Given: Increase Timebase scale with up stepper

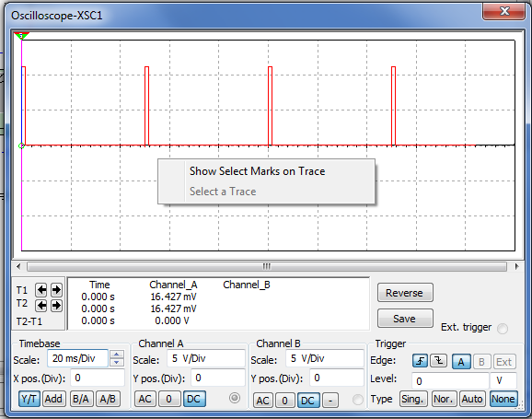Looking at the screenshot, I should [x=116, y=355].
